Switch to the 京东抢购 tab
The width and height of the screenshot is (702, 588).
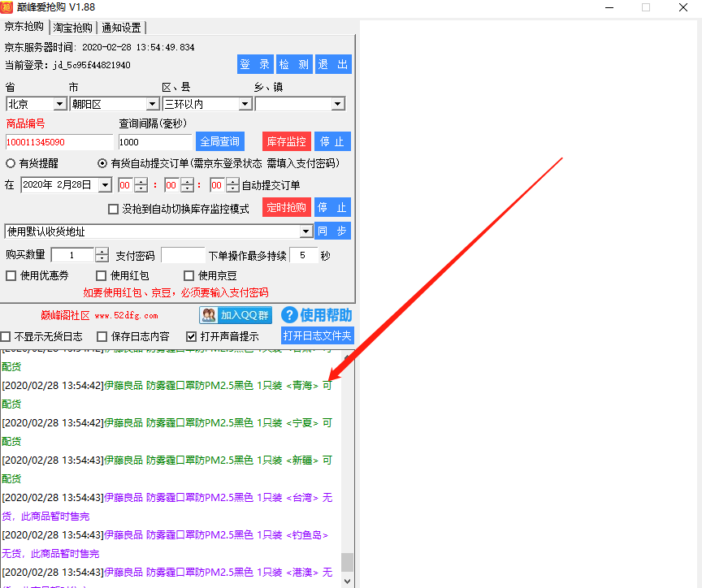click(24, 27)
